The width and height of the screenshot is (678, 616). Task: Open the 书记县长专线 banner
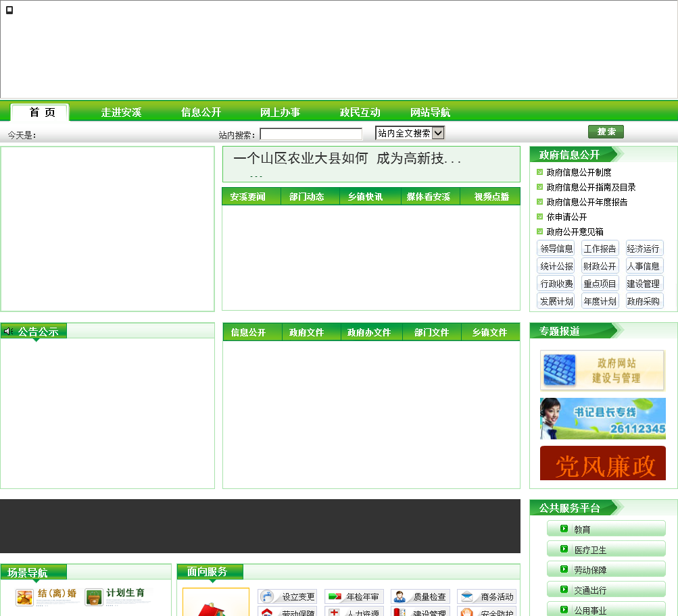[x=603, y=419]
